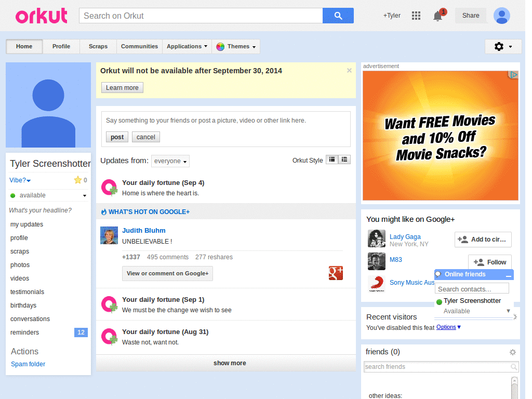
Task: Expand the Applications menu
Action: (x=187, y=46)
